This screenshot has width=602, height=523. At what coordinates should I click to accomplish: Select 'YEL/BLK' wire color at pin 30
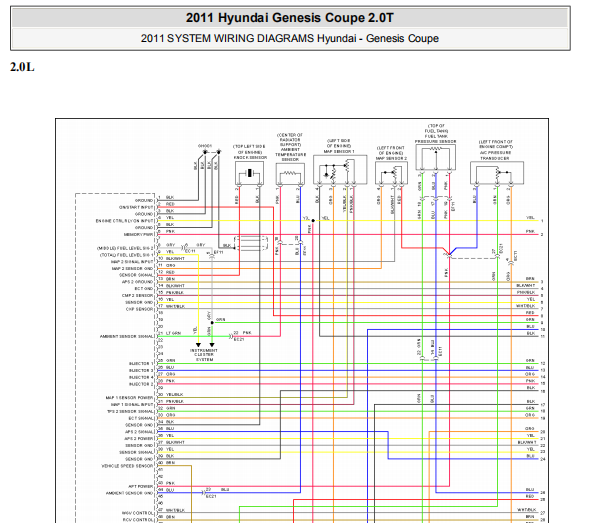coord(175,394)
